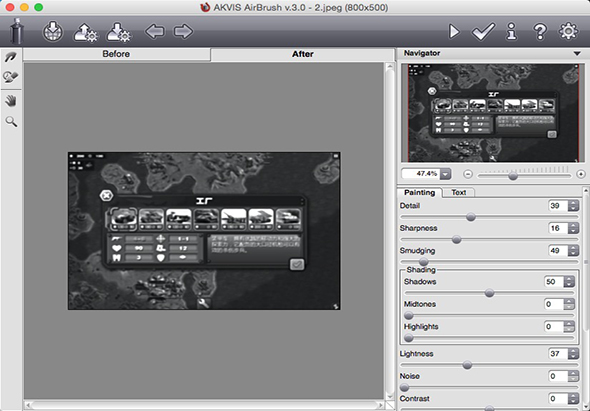590x411 pixels.
Task: Open help with the question mark icon
Action: coord(540,32)
